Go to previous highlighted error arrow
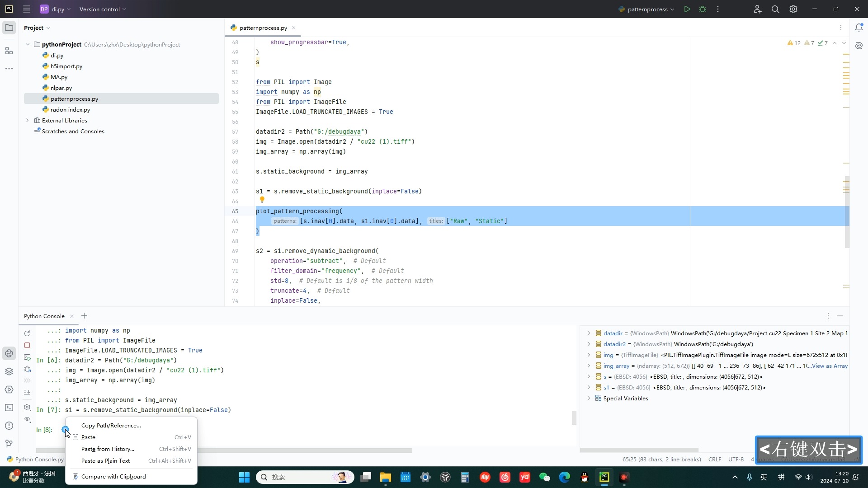868x488 pixels. [x=835, y=43]
